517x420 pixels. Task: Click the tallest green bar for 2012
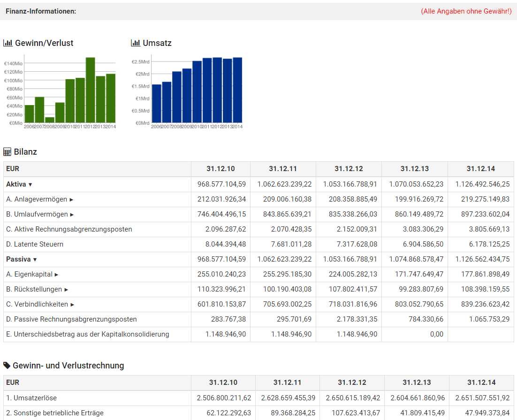90,90
